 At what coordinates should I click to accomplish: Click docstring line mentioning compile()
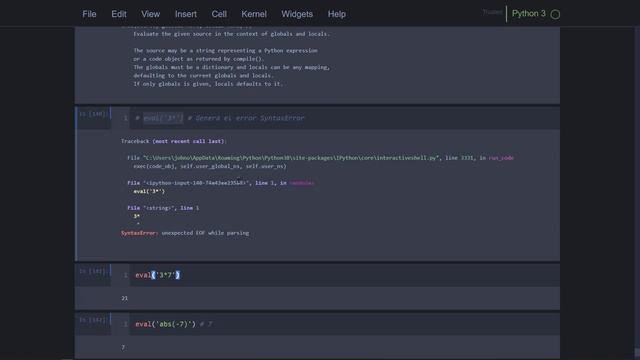[x=199, y=59]
